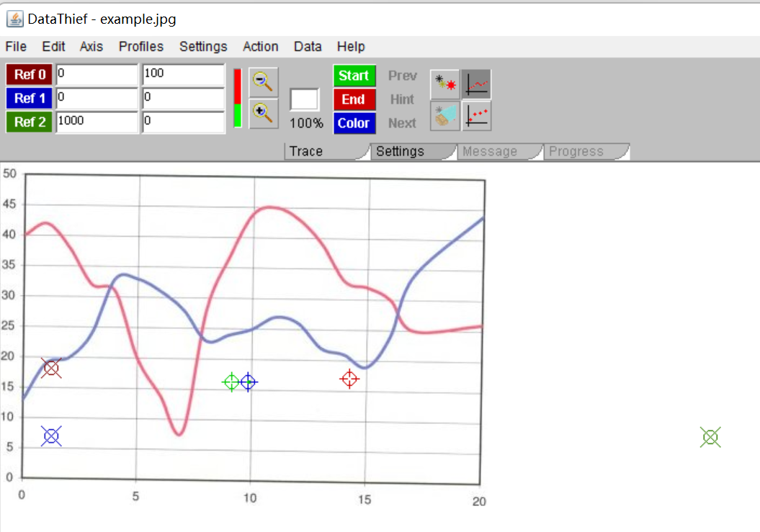Click the Ref 1 button
The image size is (760, 532).
coord(29,99)
